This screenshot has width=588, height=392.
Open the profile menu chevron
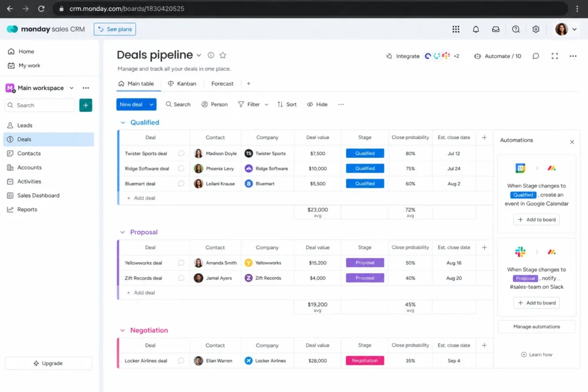point(574,29)
